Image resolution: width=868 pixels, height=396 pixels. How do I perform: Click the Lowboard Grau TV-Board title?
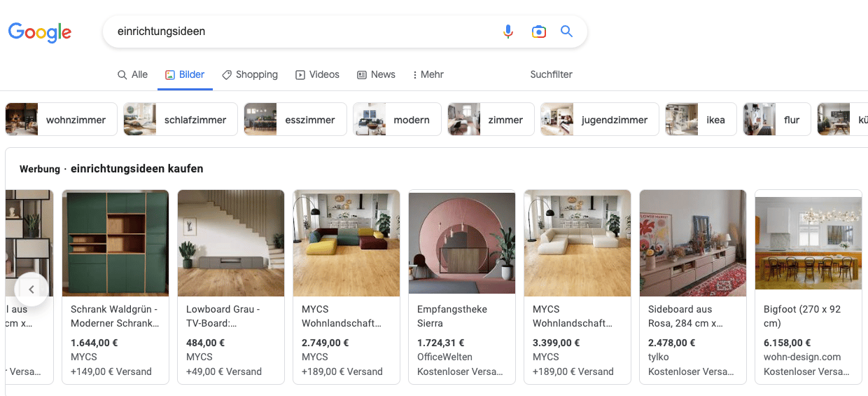pos(223,316)
